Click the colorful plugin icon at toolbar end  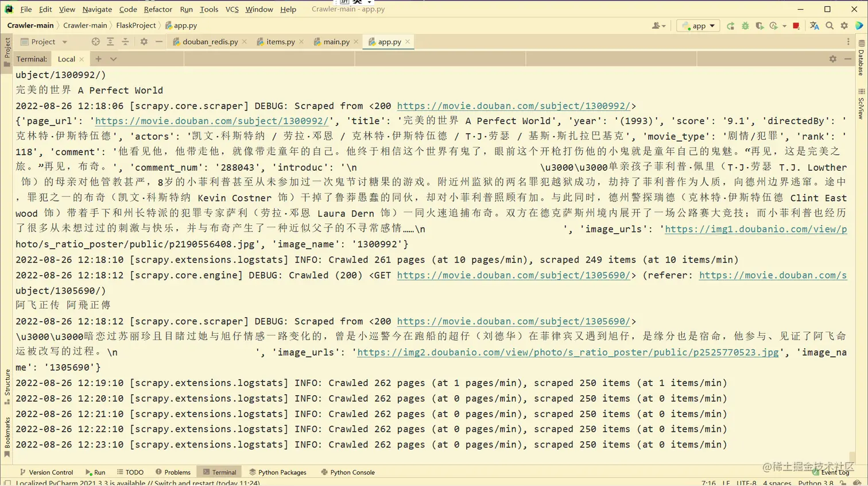[x=859, y=26]
